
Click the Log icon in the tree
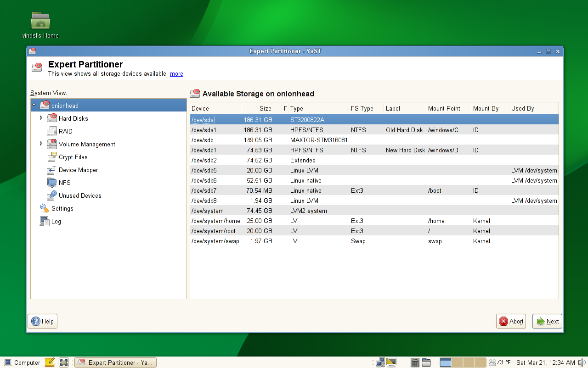pos(45,221)
